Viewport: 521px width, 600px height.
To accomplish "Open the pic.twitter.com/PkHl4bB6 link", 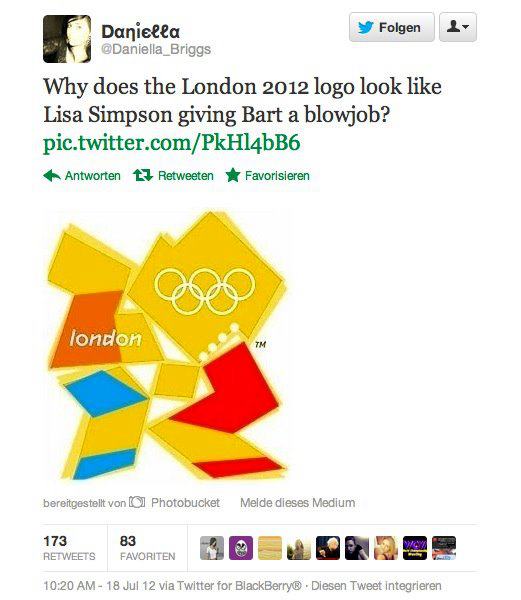I will click(172, 143).
